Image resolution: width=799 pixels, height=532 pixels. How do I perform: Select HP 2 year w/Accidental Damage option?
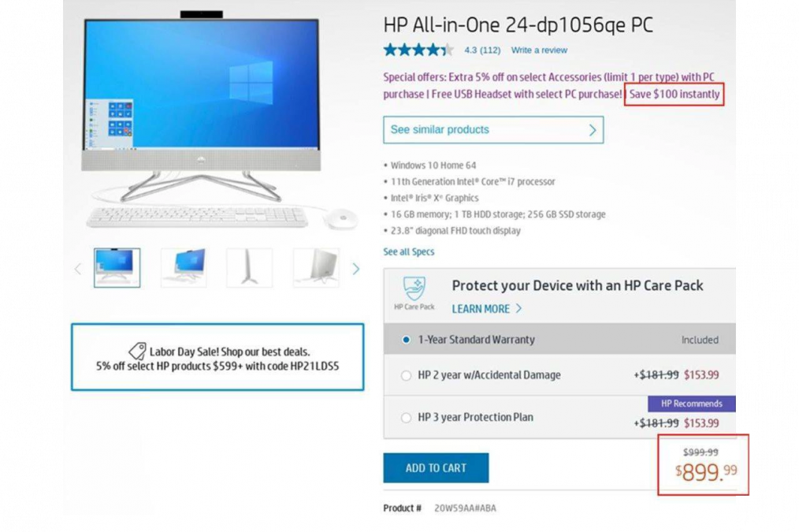pyautogui.click(x=406, y=376)
